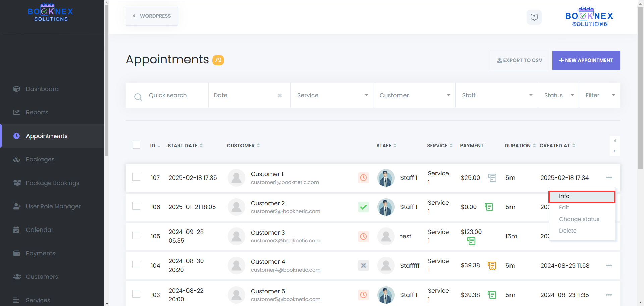Click the Quick search input field

174,95
